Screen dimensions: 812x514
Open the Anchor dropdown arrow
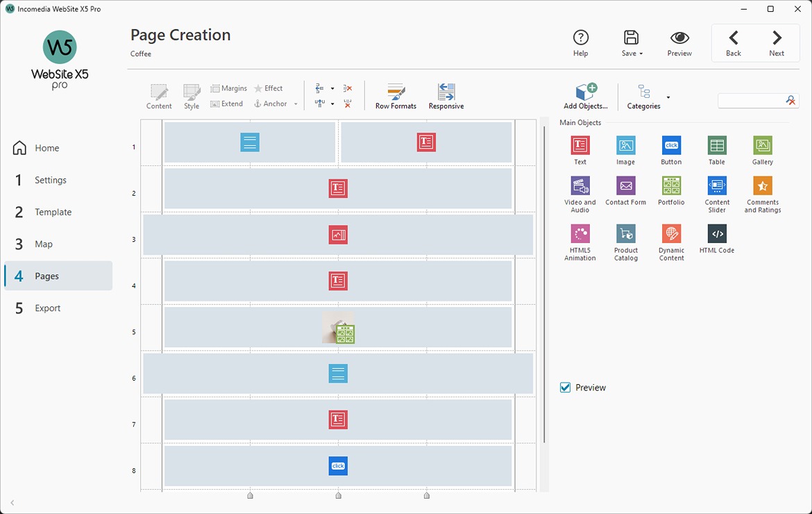(296, 103)
